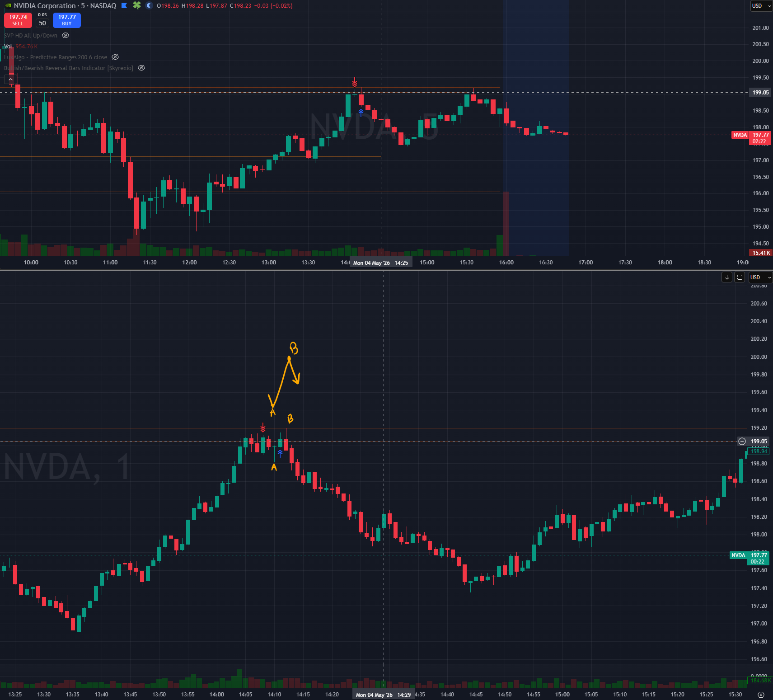
Task: Open the USD currency dropdown on lower chart
Action: 760,277
